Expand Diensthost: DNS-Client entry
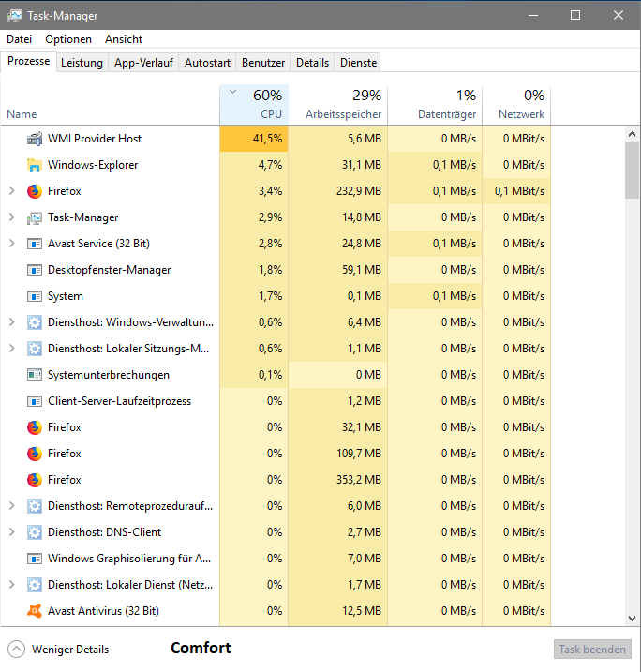This screenshot has height=672, width=641. (12, 531)
